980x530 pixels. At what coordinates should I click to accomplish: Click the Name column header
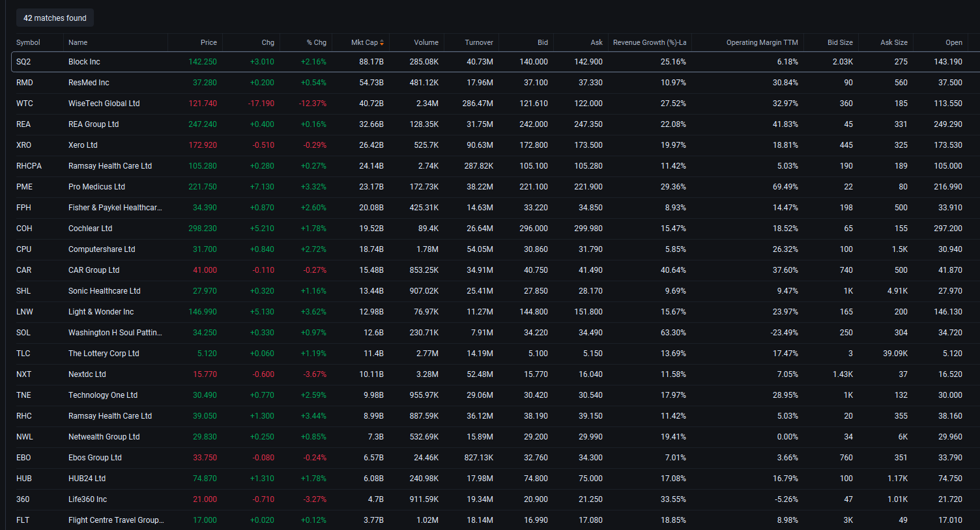[x=78, y=42]
